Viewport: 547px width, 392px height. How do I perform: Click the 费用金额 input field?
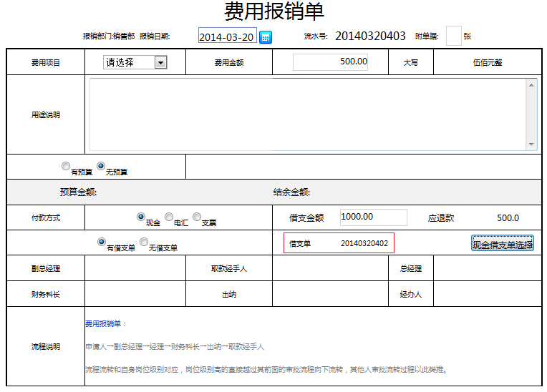point(330,62)
